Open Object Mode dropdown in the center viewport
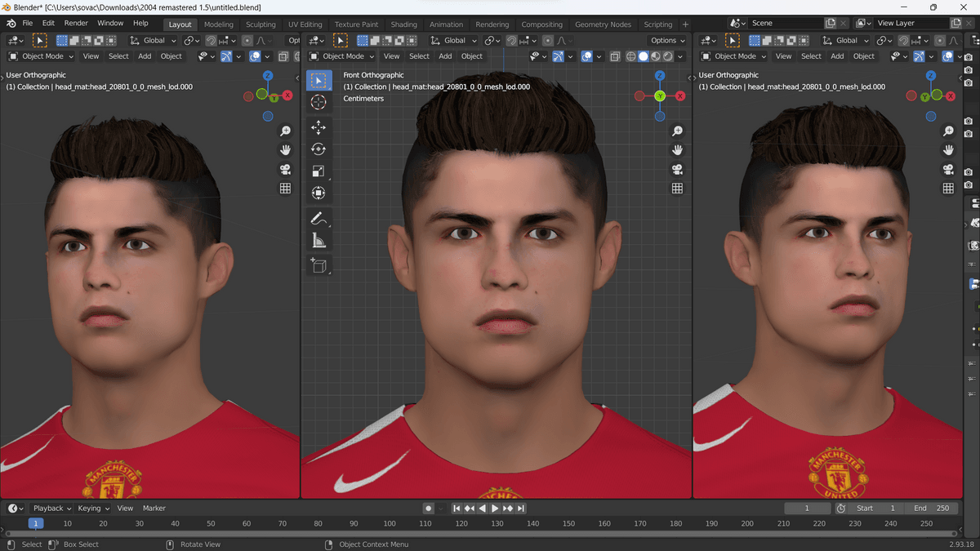Image resolution: width=980 pixels, height=551 pixels. pos(341,56)
